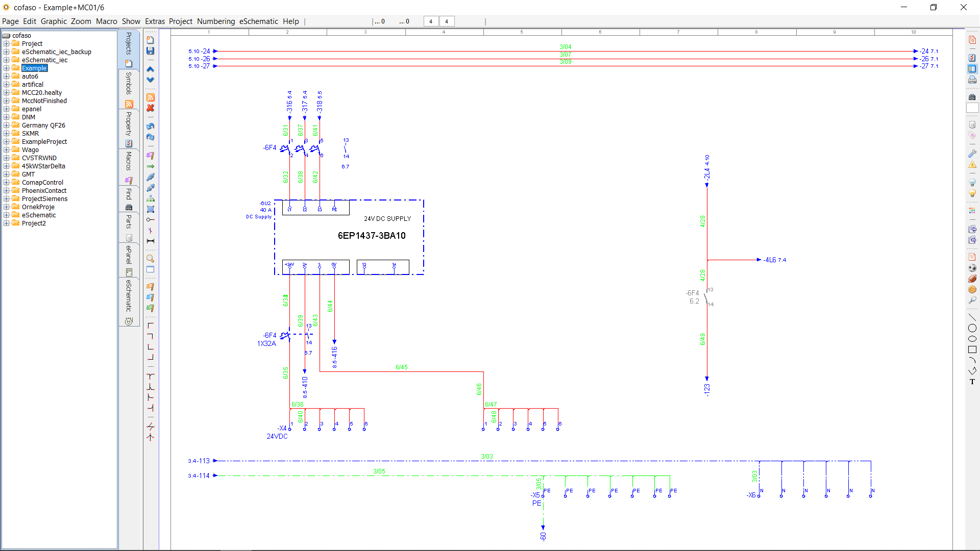The width and height of the screenshot is (980, 551).
Task: Click the white color box in the right toolbar
Action: [972, 108]
